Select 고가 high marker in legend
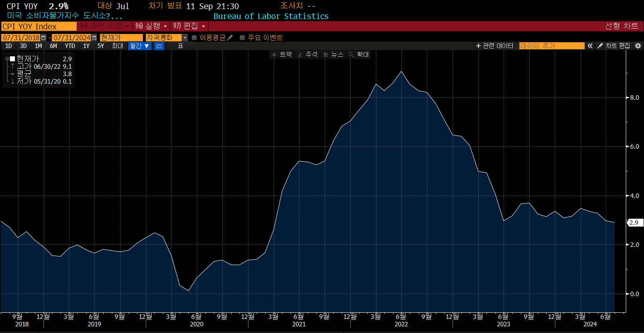Image resolution: width=644 pixels, height=333 pixels. [x=13, y=66]
